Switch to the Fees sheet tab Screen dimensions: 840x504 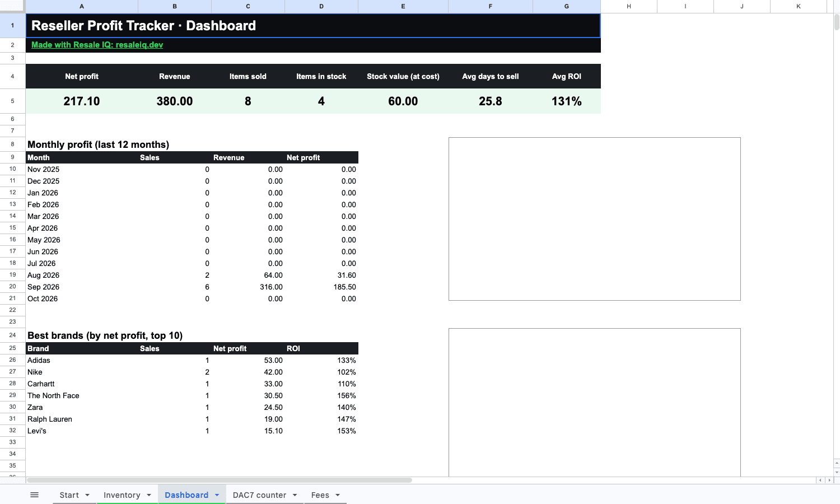(320, 495)
